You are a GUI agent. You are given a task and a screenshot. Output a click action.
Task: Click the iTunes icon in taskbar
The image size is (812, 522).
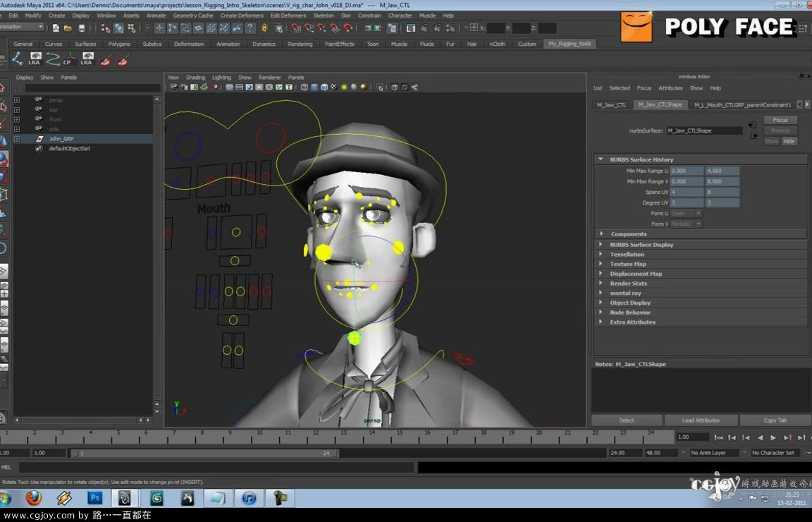249,498
